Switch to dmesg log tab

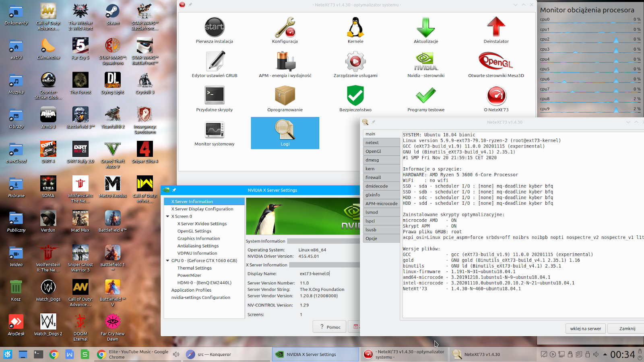[381, 160]
